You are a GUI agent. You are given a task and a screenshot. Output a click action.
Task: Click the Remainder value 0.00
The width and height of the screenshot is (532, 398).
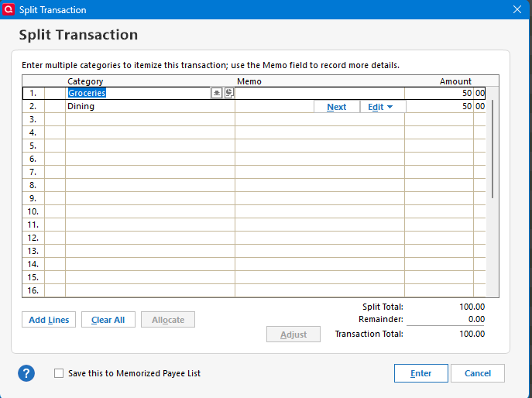tap(476, 319)
